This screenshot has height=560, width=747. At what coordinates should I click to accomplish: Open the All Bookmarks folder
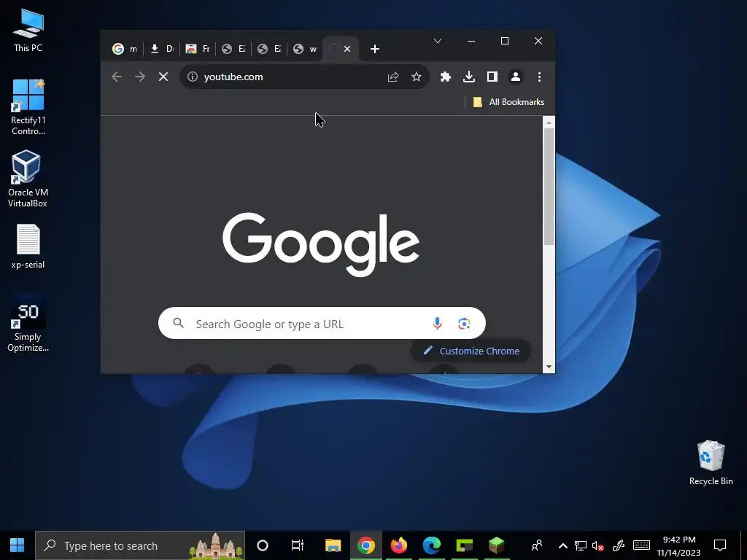coord(508,102)
